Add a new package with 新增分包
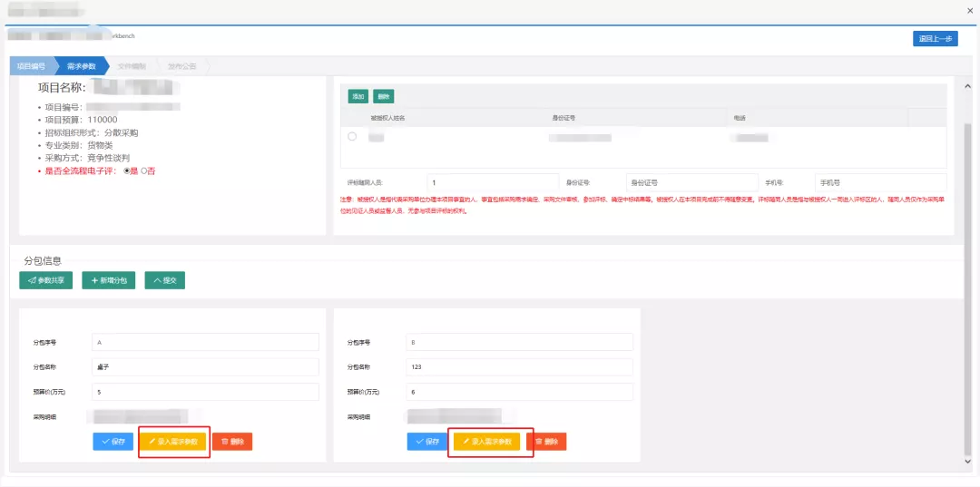Image resolution: width=980 pixels, height=487 pixels. coord(108,281)
